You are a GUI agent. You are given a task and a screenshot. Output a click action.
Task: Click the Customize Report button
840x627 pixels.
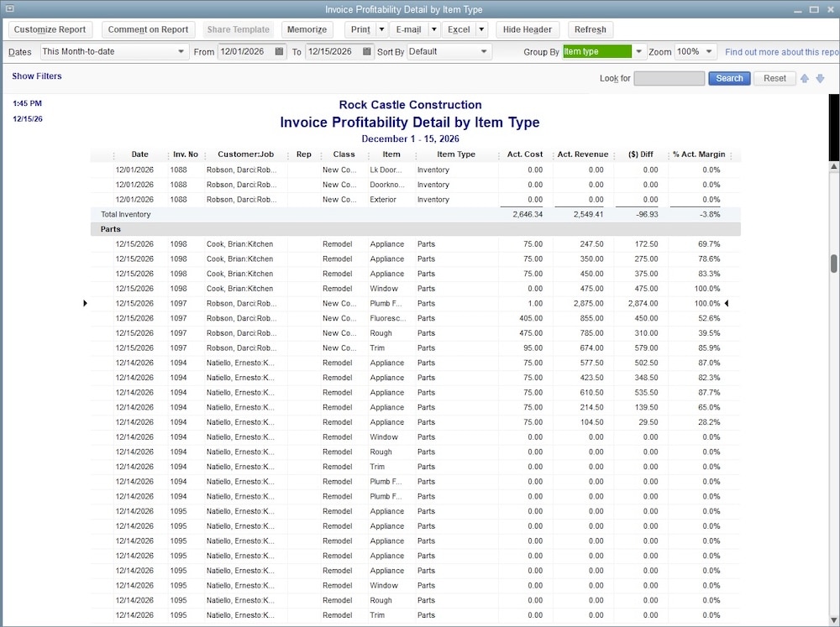click(x=50, y=29)
